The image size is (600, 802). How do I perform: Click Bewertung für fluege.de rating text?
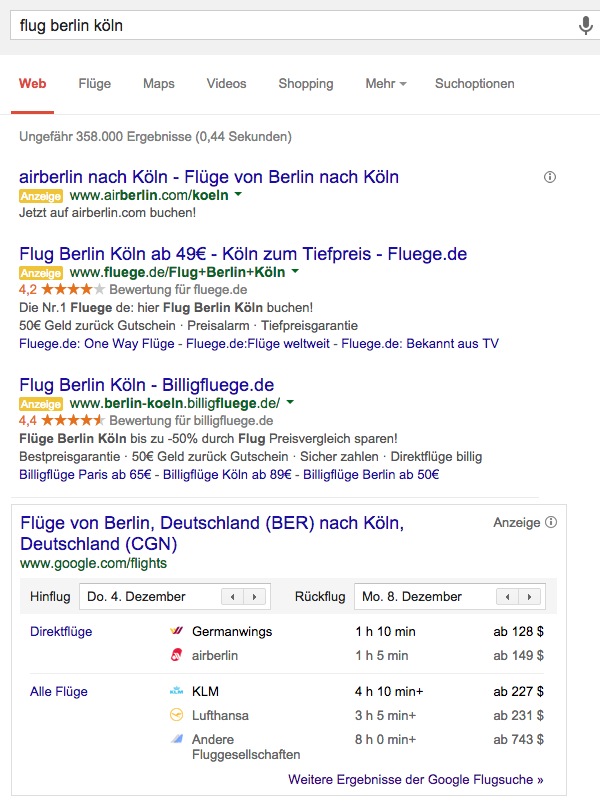[178, 289]
